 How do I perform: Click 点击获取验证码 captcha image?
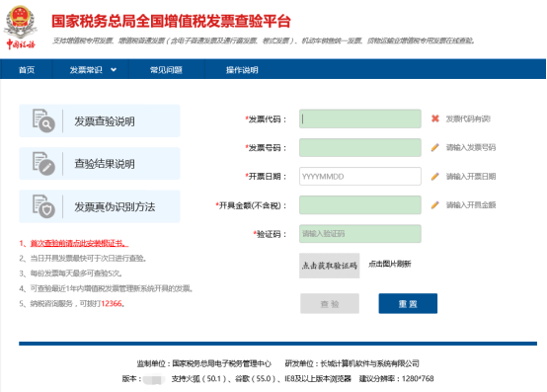pos(330,266)
